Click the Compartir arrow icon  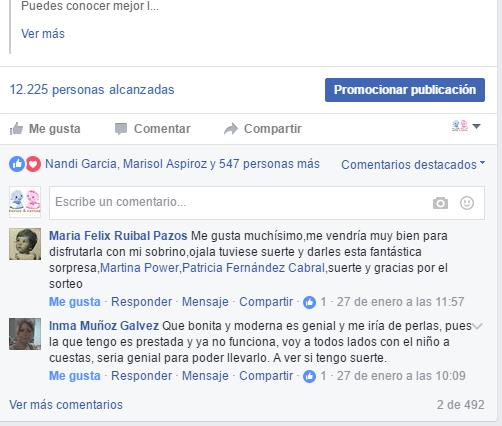[231, 129]
